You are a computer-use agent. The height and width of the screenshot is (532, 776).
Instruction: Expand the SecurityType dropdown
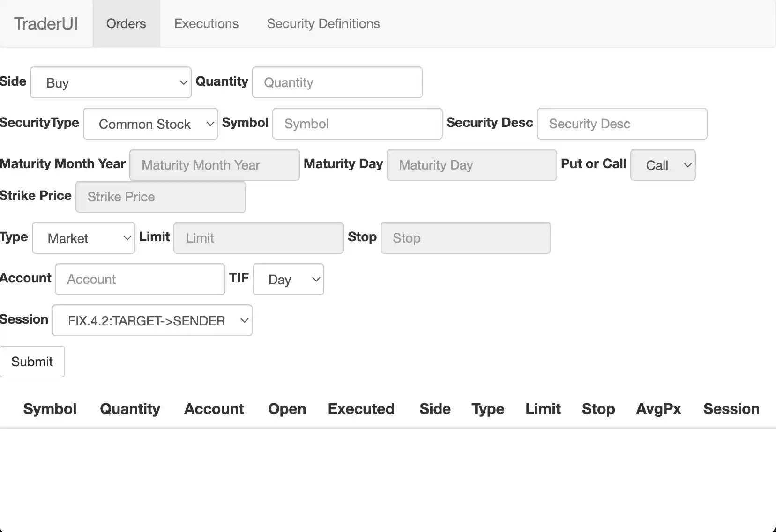[x=150, y=124]
